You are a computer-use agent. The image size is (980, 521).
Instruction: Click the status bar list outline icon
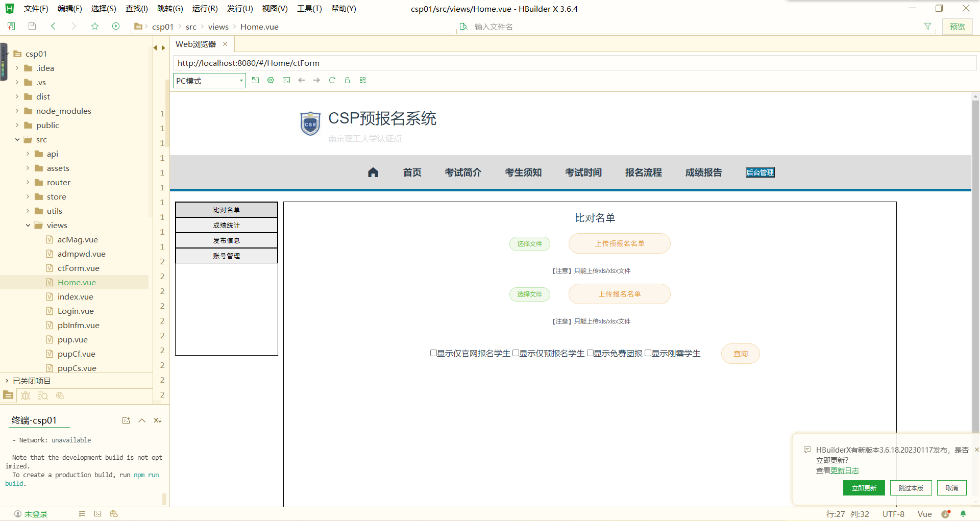pos(82,514)
